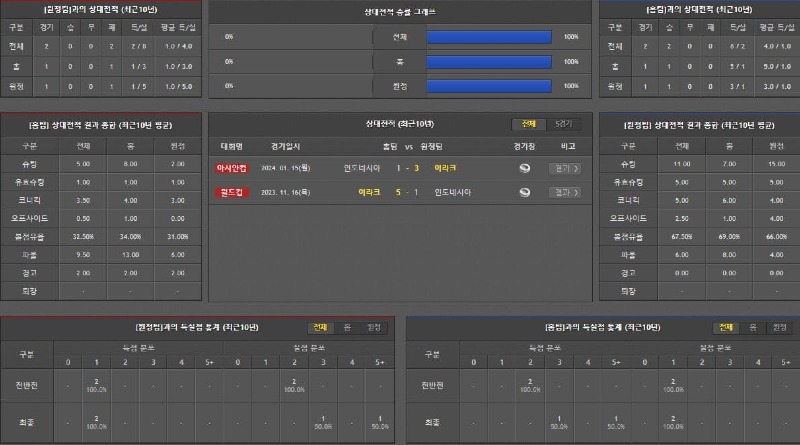Click the 상대전적 승률 그래프 title

(400, 12)
